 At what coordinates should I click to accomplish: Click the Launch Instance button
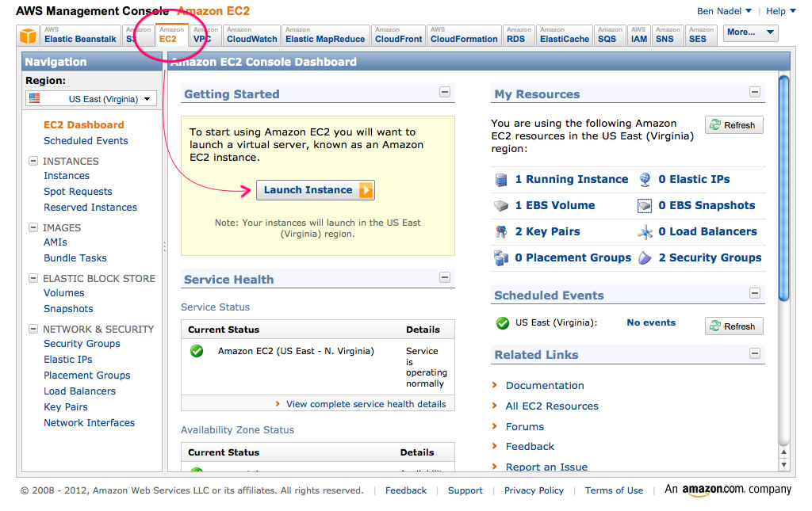(x=316, y=190)
